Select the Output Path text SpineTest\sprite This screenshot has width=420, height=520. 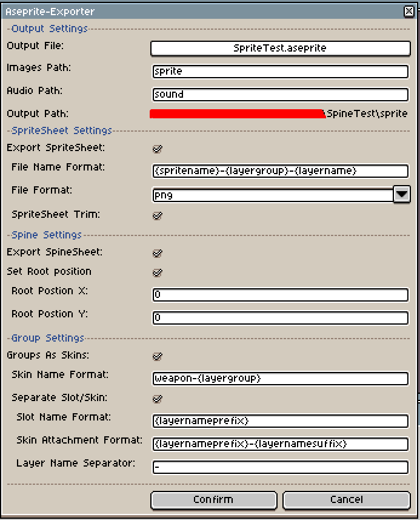[x=367, y=113]
